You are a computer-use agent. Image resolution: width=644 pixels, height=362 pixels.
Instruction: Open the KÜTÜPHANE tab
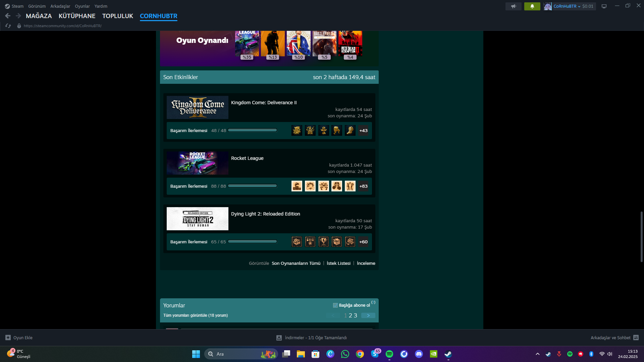77,16
